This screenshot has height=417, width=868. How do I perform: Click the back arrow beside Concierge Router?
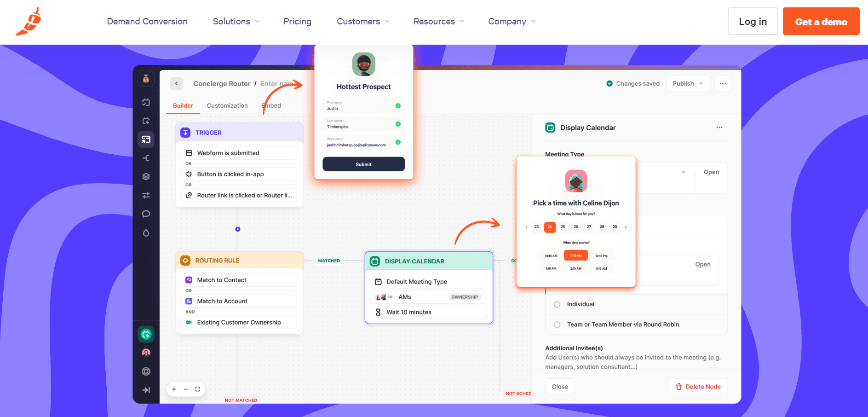[177, 84]
